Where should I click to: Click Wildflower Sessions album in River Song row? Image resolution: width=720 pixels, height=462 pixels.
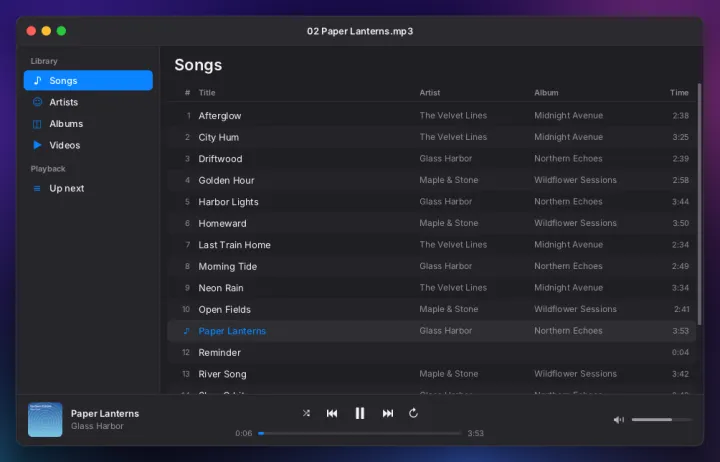[575, 374]
